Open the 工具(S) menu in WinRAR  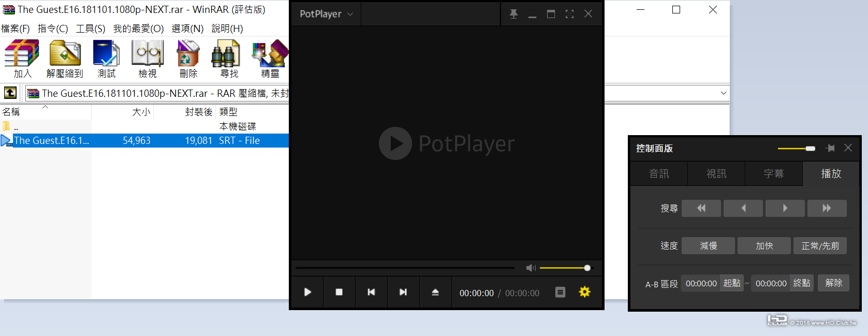tap(91, 28)
